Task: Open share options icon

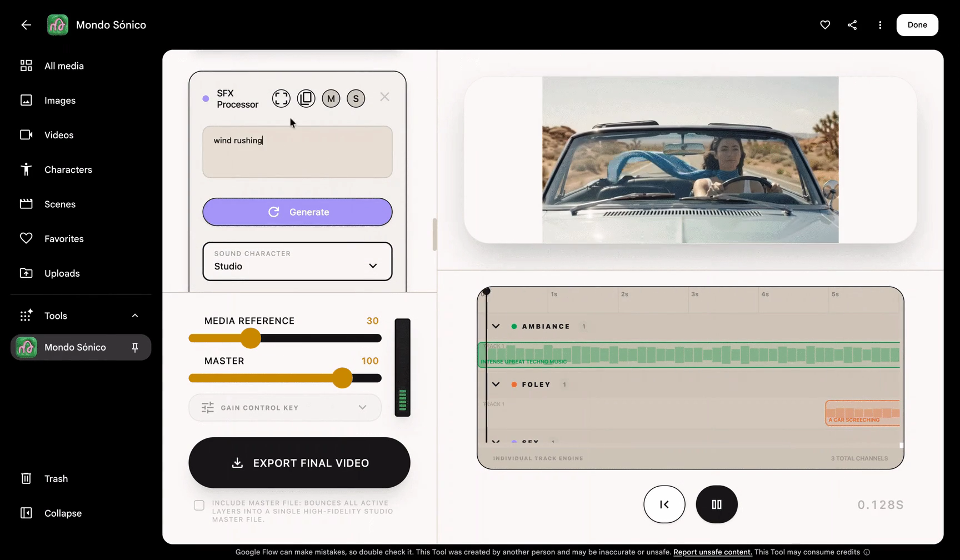Action: point(852,25)
